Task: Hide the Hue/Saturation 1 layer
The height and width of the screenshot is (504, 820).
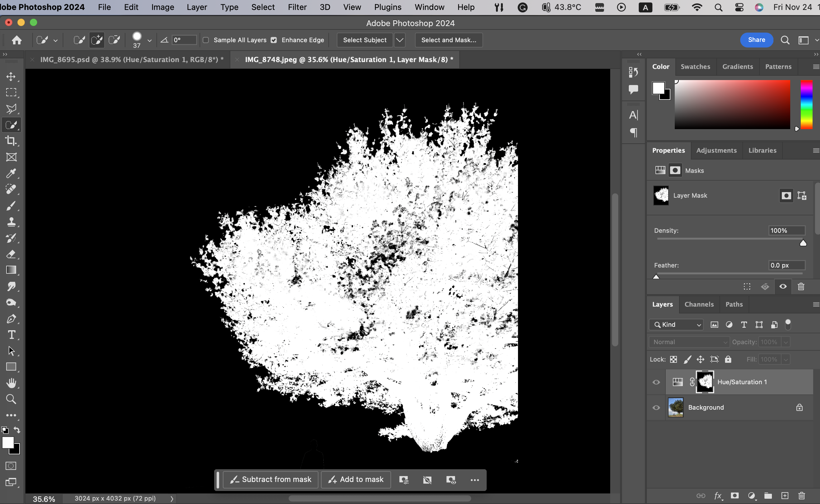Action: pyautogui.click(x=656, y=382)
